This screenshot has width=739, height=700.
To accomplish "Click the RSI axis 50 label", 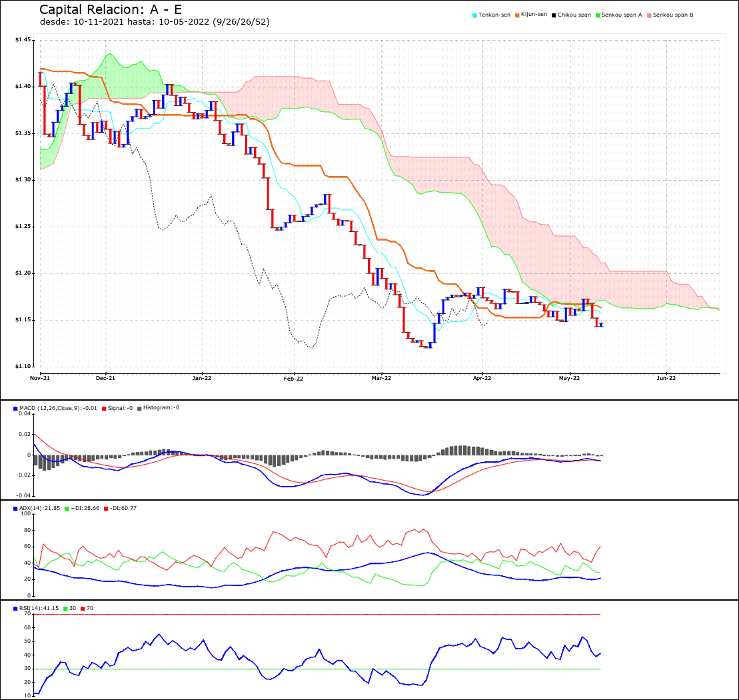I will 27,641.
